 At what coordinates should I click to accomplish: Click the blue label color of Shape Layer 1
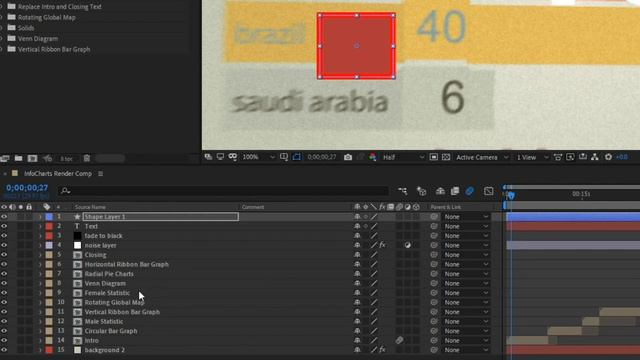pos(49,217)
